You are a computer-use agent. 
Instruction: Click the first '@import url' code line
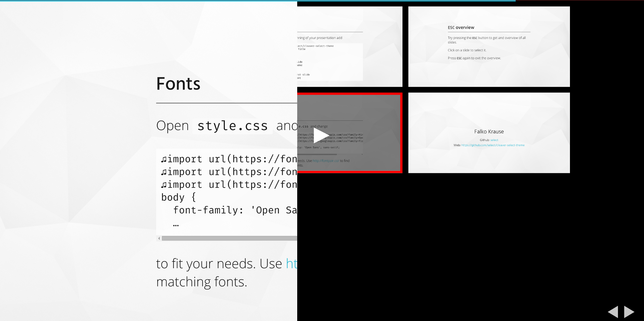pos(229,159)
